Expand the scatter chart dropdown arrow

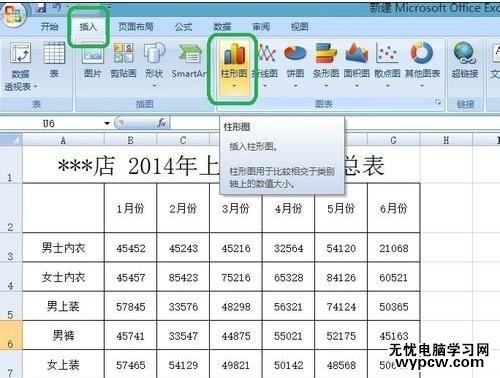[x=387, y=86]
